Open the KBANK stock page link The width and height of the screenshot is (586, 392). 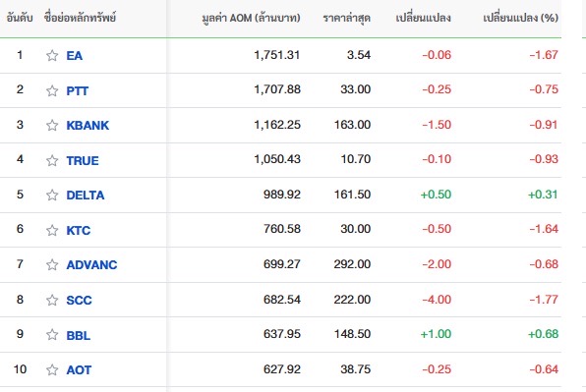click(x=88, y=125)
